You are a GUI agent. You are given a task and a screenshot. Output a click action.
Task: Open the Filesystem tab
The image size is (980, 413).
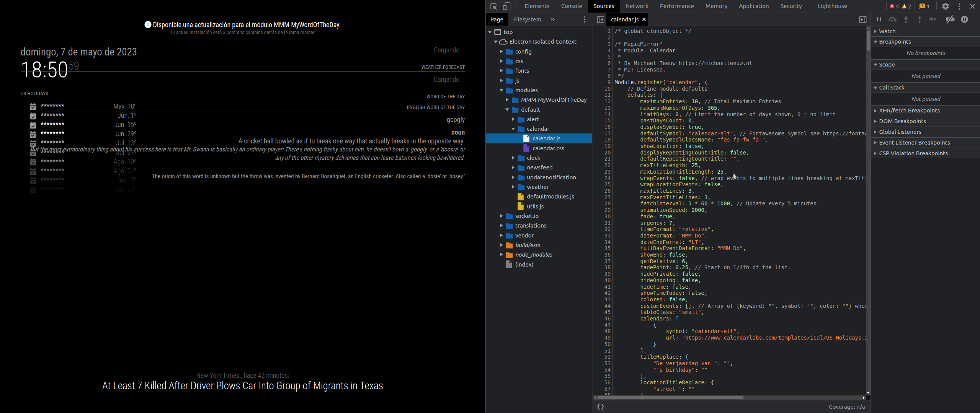527,20
